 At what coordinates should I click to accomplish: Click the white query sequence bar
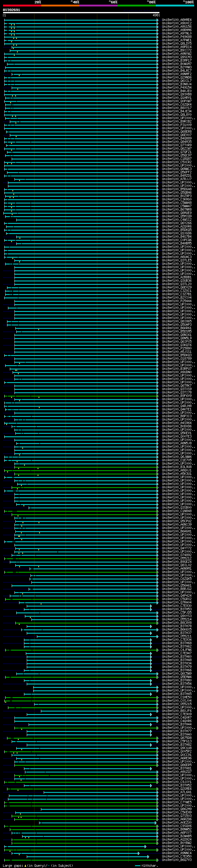(x=81, y=13)
